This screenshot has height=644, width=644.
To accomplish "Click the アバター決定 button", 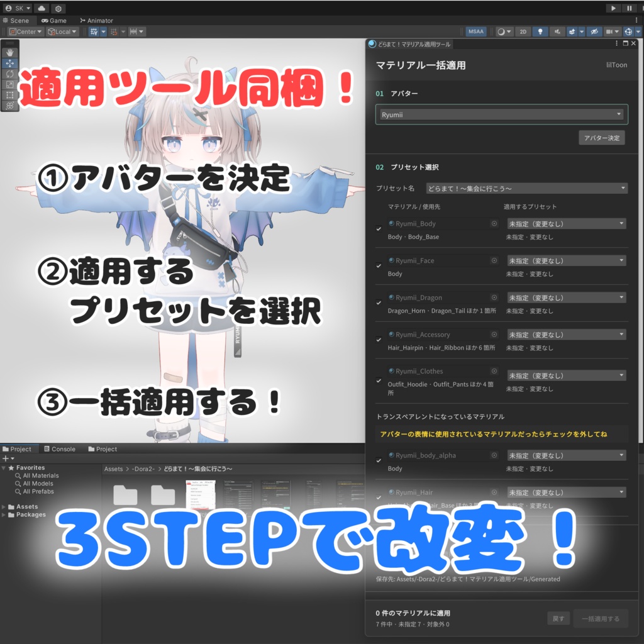I will click(x=602, y=138).
